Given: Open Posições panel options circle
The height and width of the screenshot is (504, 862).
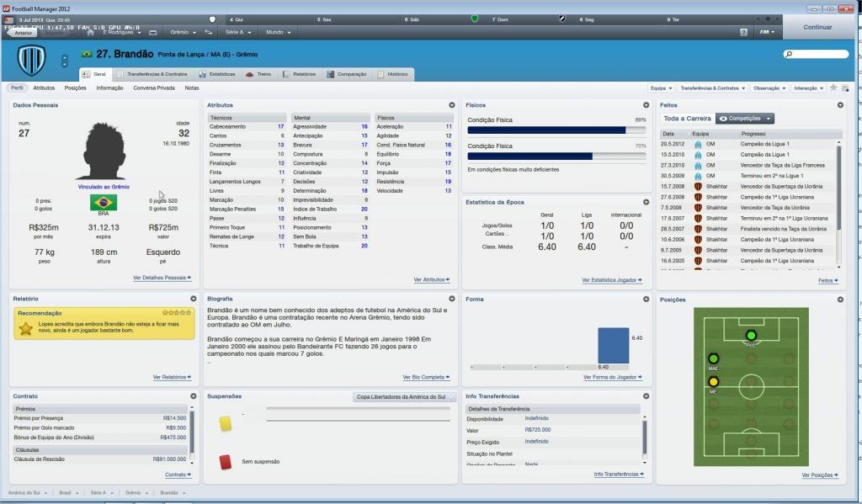Looking at the screenshot, I should coord(840,300).
